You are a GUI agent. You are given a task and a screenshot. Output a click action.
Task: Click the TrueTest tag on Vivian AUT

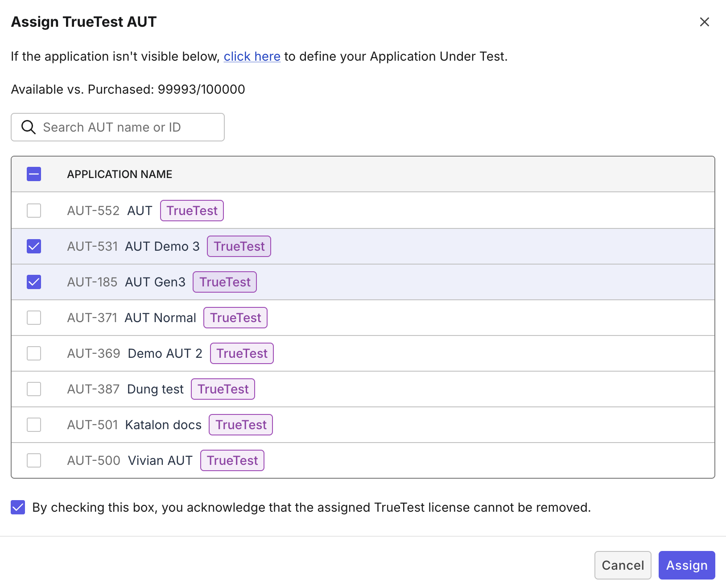click(x=232, y=460)
